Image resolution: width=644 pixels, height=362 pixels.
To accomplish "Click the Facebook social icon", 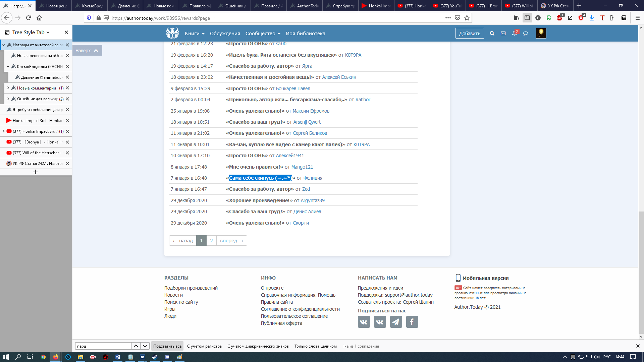I will click(412, 322).
